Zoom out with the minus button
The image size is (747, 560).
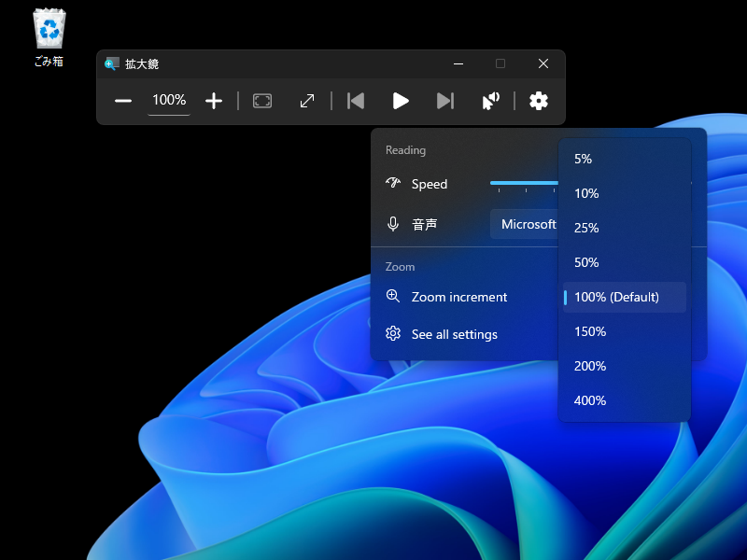pyautogui.click(x=123, y=101)
